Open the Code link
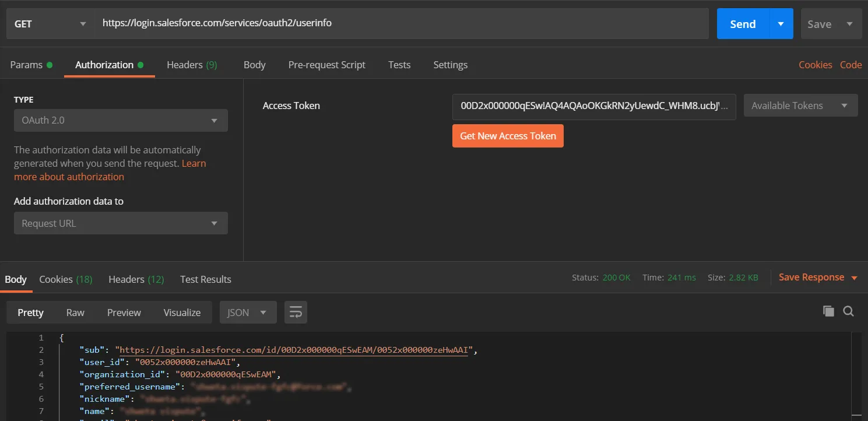Image resolution: width=868 pixels, height=421 pixels. (851, 65)
